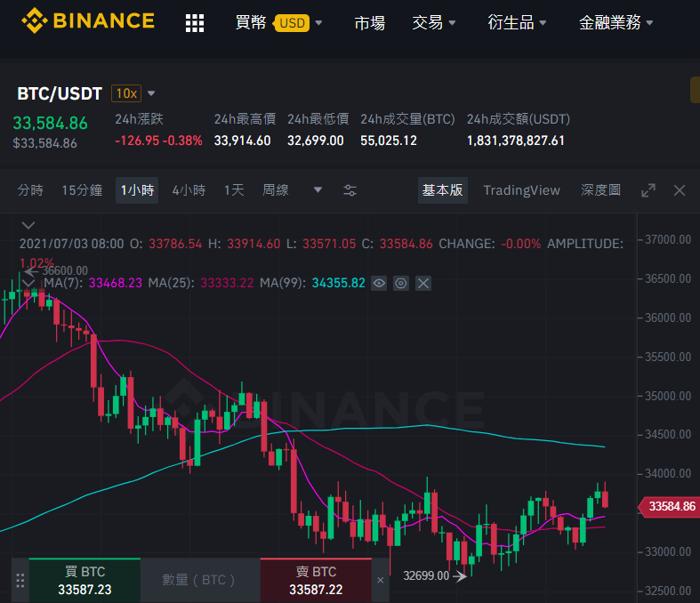Collapse the OHLC info chevron
Screen dimensions: 700x603
(28, 225)
